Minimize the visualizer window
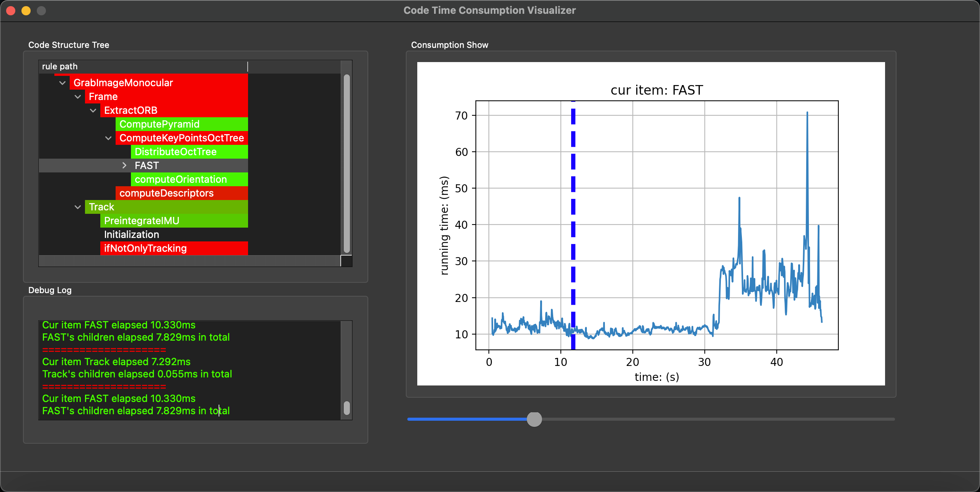 pyautogui.click(x=26, y=11)
